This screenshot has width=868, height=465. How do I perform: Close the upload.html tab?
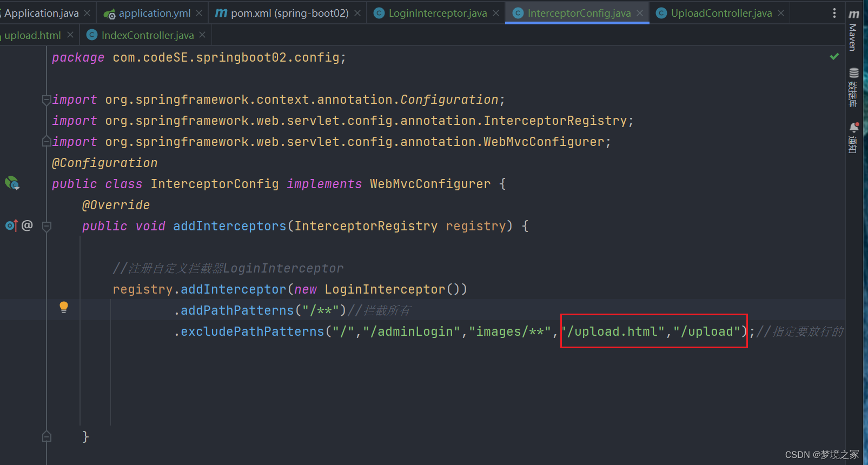70,35
